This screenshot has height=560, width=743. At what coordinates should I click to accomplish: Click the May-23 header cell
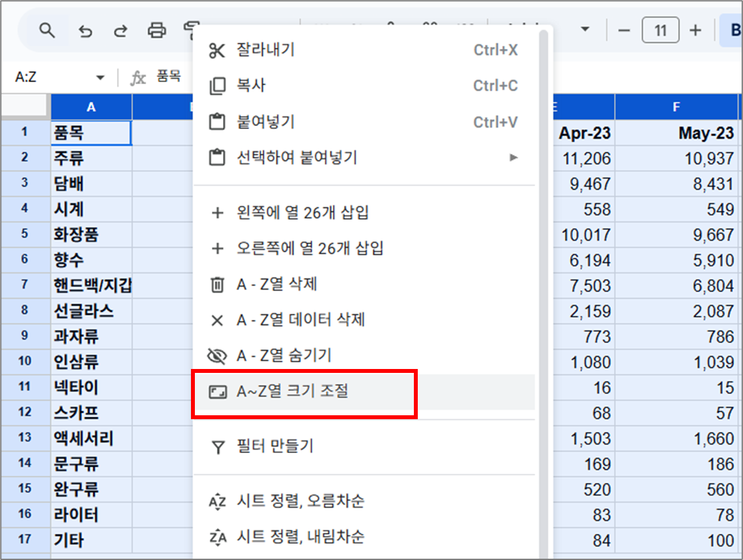pyautogui.click(x=676, y=132)
